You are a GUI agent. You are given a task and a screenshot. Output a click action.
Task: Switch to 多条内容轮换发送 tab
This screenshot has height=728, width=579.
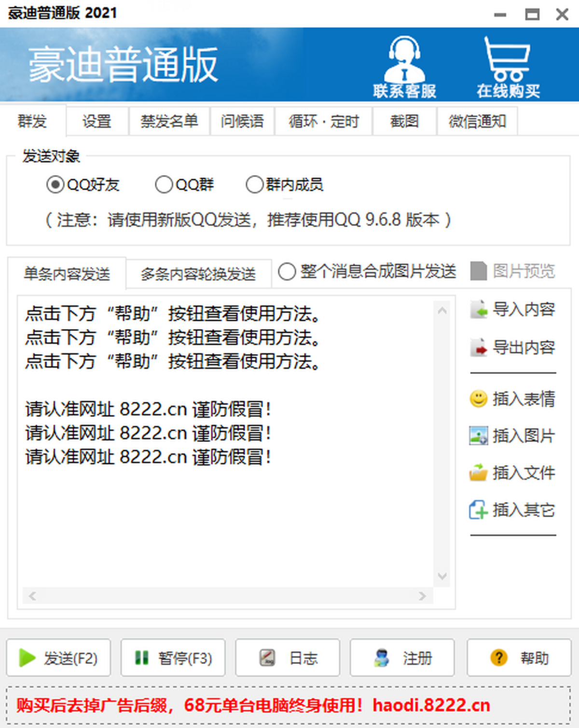[x=198, y=274]
